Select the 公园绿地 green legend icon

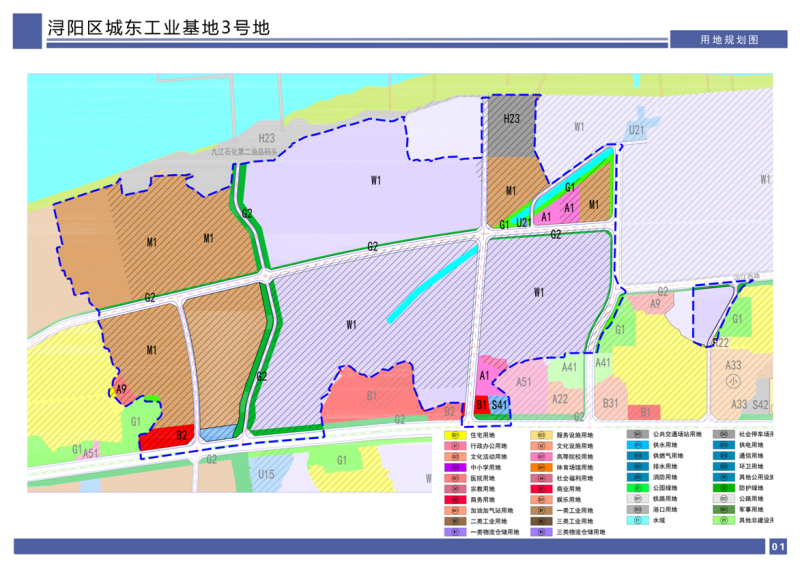click(636, 489)
